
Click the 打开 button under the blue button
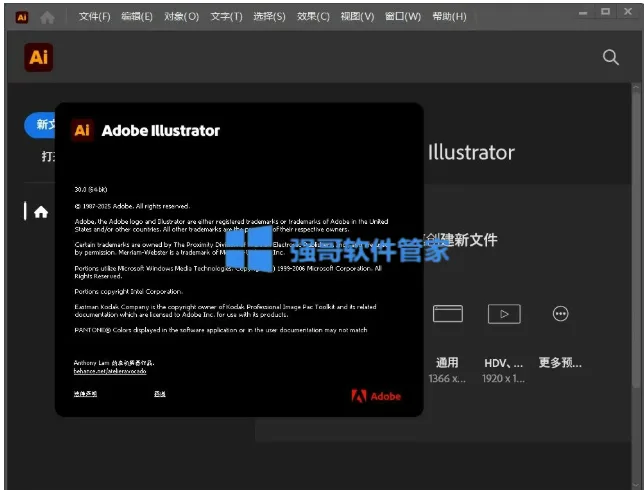[x=48, y=156]
